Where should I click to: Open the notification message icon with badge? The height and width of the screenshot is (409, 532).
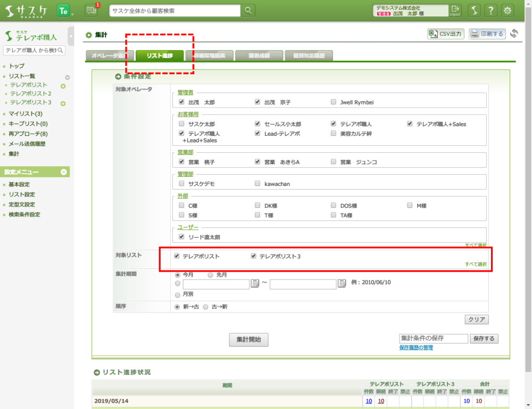click(x=92, y=11)
